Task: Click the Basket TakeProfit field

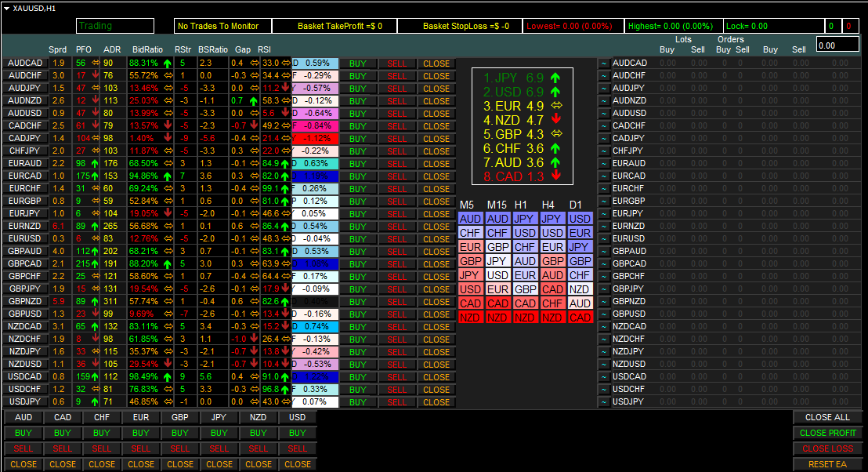Action: click(335, 26)
